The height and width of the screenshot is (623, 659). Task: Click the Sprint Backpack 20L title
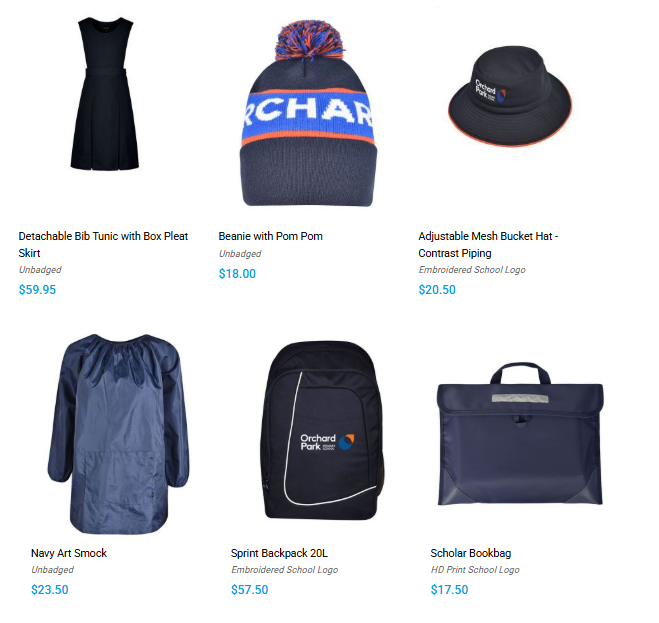[x=279, y=553]
